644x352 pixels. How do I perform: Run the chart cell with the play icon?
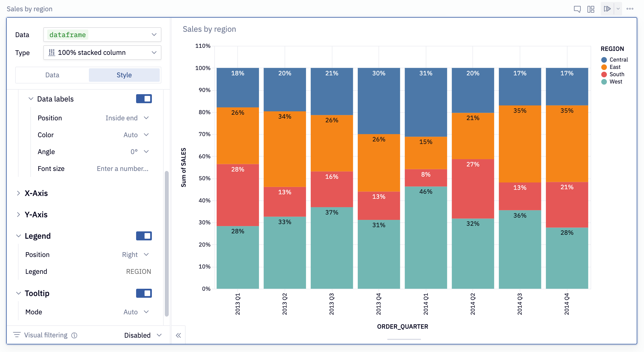point(607,9)
